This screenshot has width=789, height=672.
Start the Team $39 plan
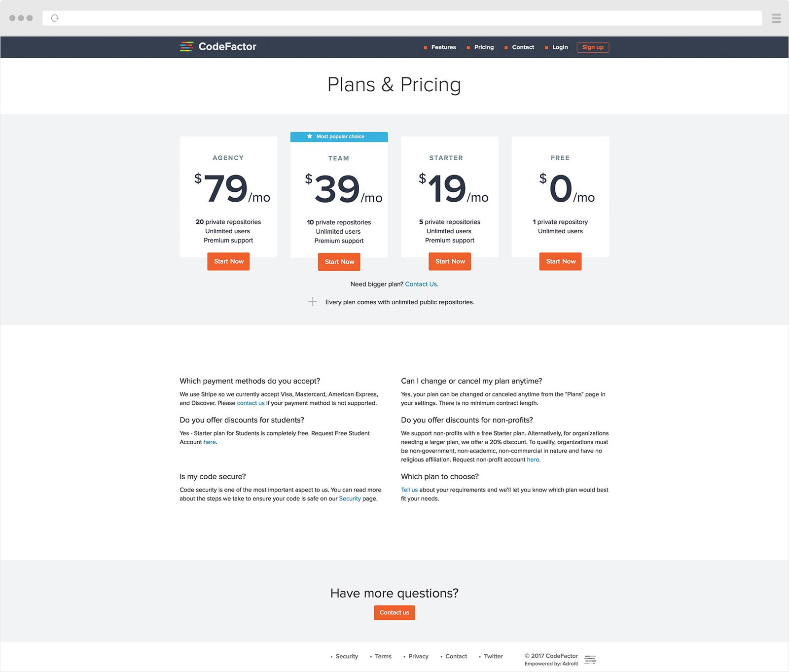[x=339, y=262]
